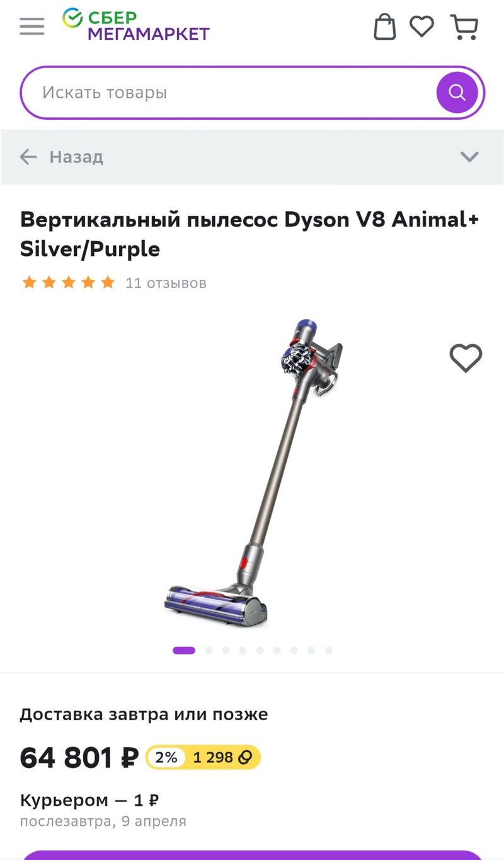The height and width of the screenshot is (860, 504).
Task: Click the 1 298 bonus points badge
Action: [x=222, y=757]
